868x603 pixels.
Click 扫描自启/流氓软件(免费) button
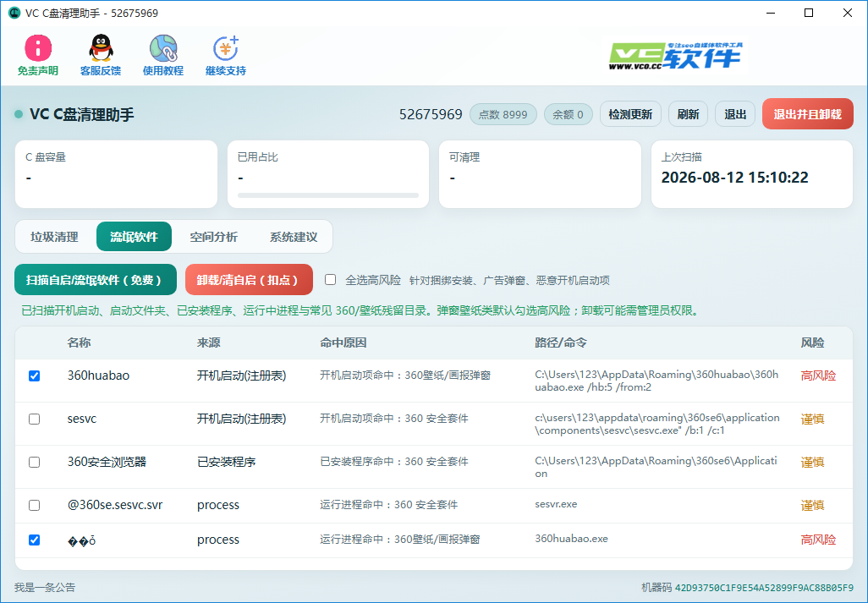click(96, 280)
